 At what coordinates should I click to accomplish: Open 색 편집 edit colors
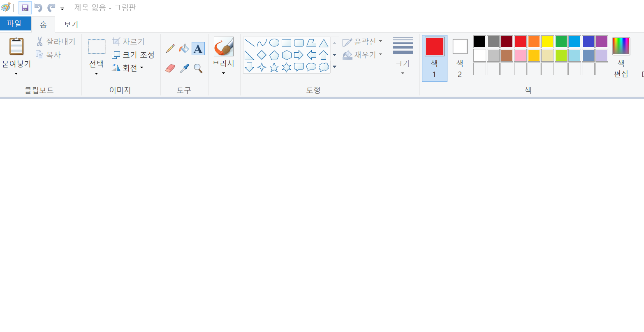point(621,57)
